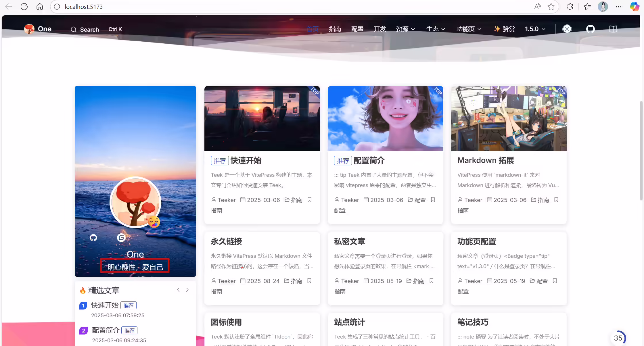The width and height of the screenshot is (644, 346).
Task: Select 指南 in the navigation bar
Action: pyautogui.click(x=335, y=29)
